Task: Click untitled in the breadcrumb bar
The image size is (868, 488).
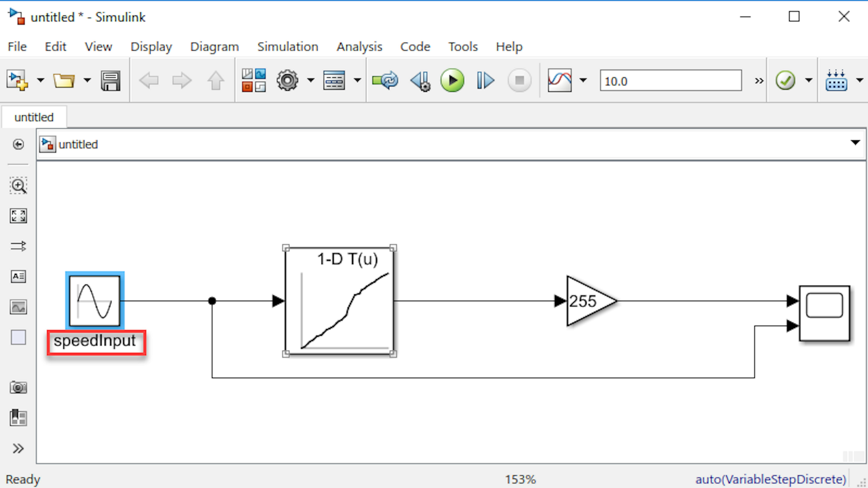Action: [78, 144]
